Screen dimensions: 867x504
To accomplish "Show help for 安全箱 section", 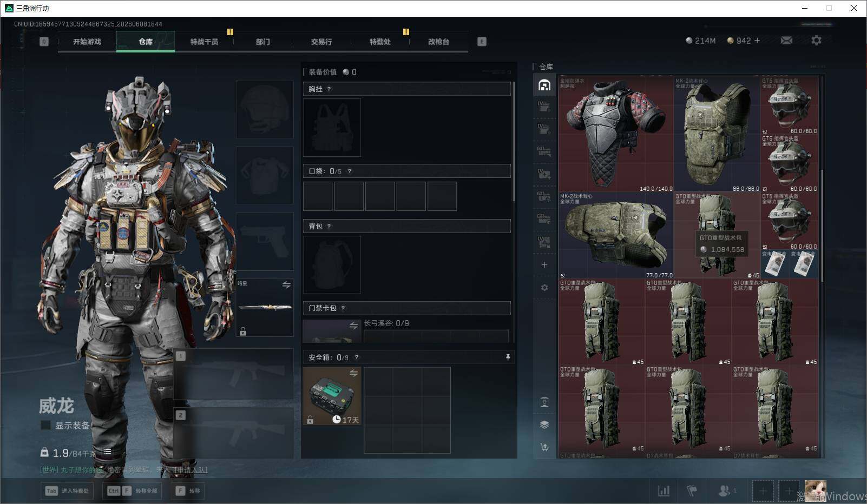I will click(x=356, y=357).
